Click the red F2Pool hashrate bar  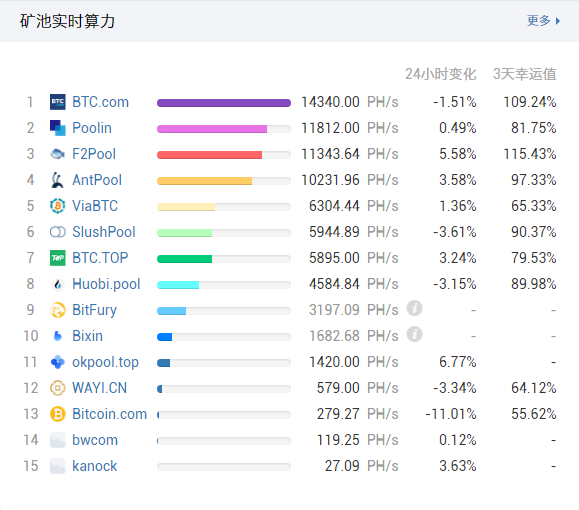point(209,155)
